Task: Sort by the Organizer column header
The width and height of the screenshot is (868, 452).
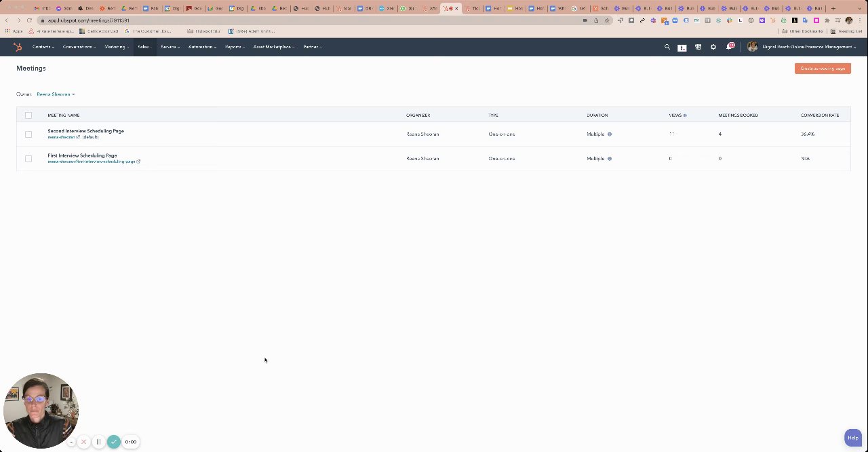Action: tap(418, 115)
